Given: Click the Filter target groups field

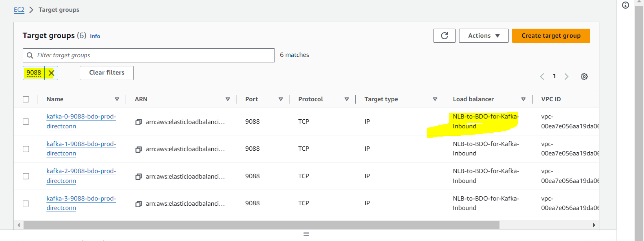Looking at the screenshot, I should [x=149, y=55].
